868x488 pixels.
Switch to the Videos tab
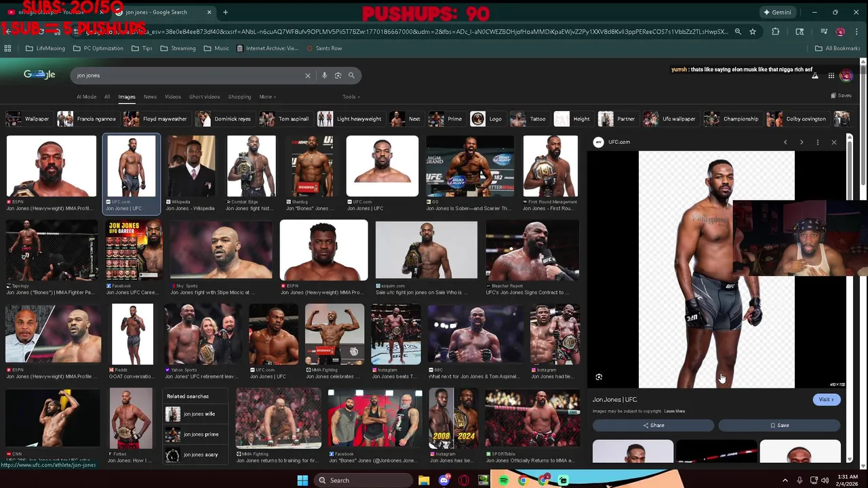point(173,97)
